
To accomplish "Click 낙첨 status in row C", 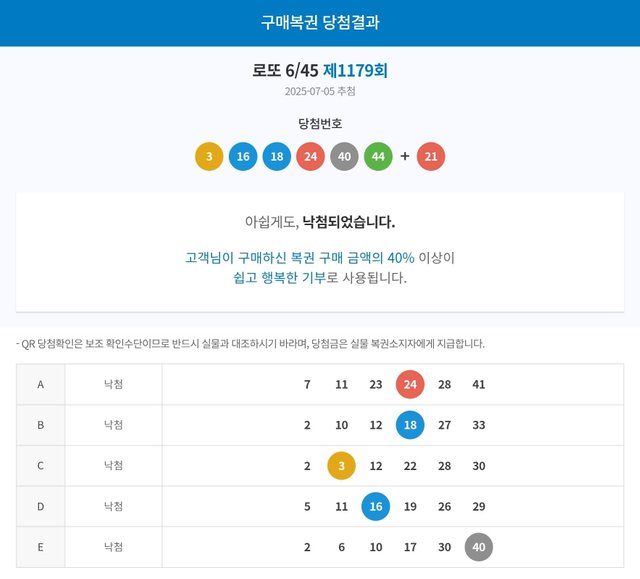I will pyautogui.click(x=113, y=466).
